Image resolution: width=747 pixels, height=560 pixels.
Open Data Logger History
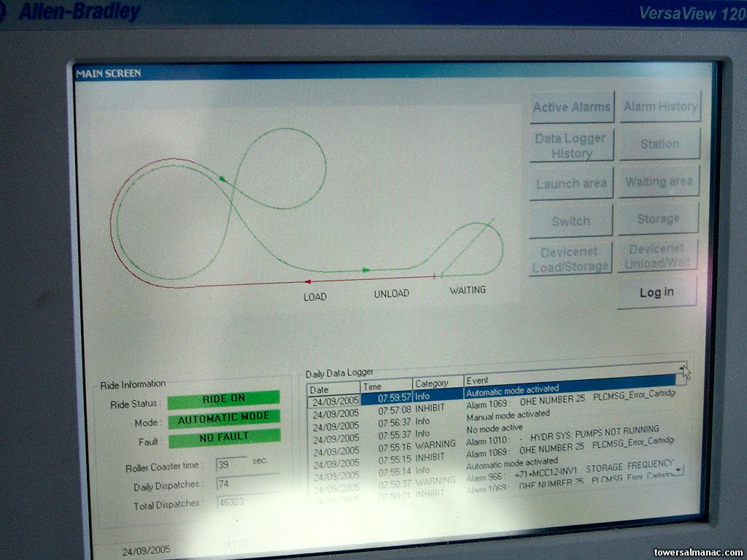pos(571,146)
